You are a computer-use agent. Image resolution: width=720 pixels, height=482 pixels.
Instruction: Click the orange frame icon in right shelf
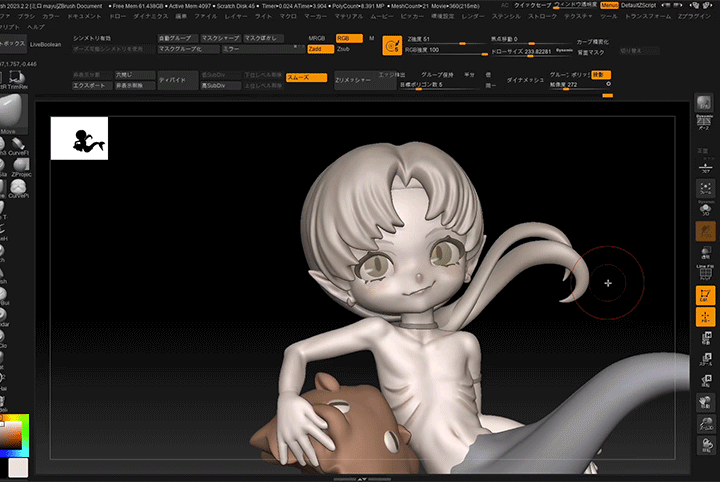706,295
